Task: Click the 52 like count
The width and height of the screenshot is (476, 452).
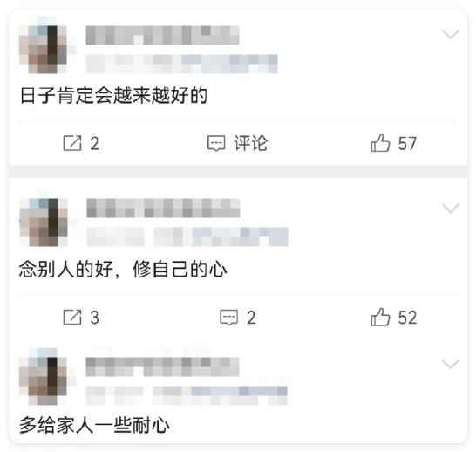Action: 407,318
